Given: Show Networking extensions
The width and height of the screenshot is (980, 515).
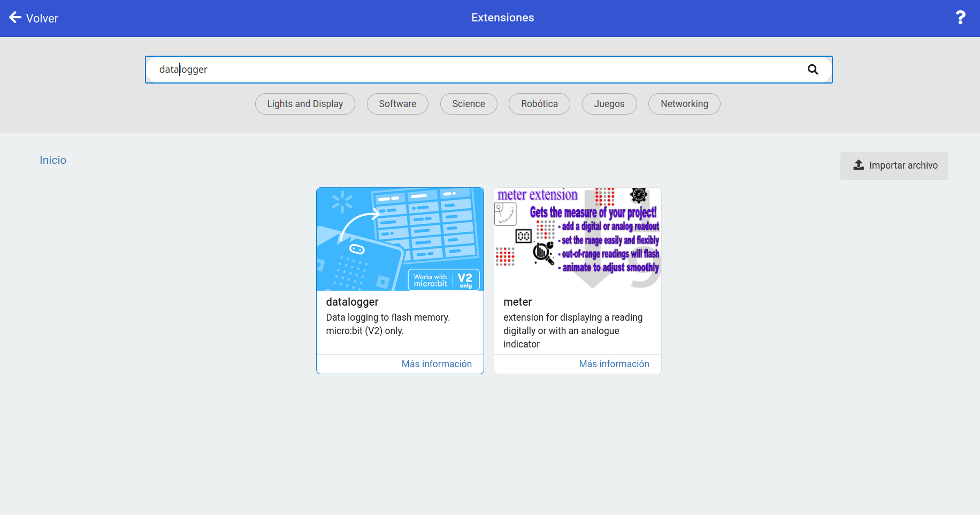Looking at the screenshot, I should click(x=684, y=104).
